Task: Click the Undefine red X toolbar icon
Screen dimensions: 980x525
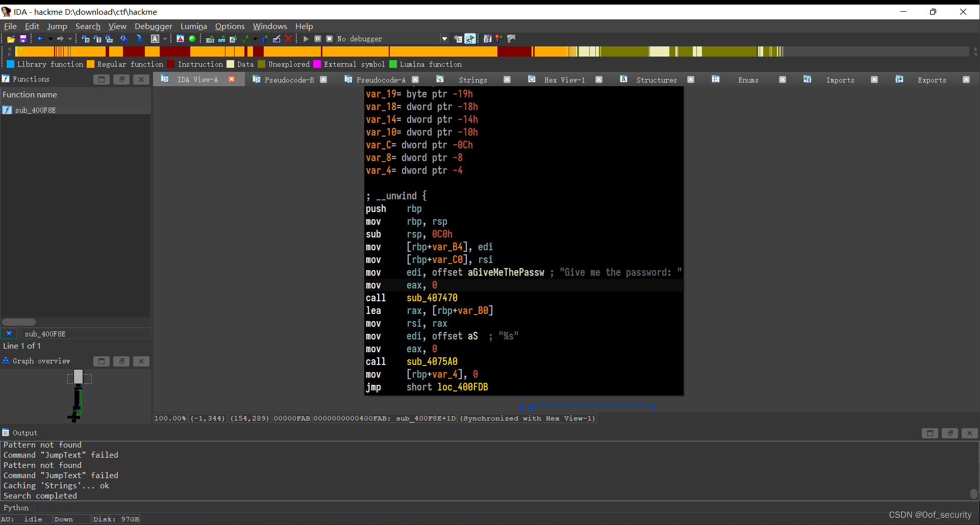Action: pyautogui.click(x=288, y=39)
